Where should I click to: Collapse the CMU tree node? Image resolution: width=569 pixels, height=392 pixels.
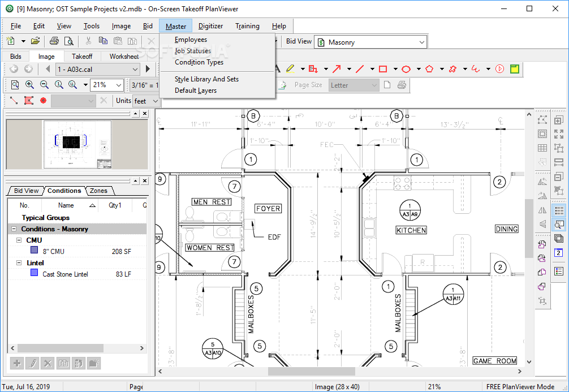pos(19,240)
